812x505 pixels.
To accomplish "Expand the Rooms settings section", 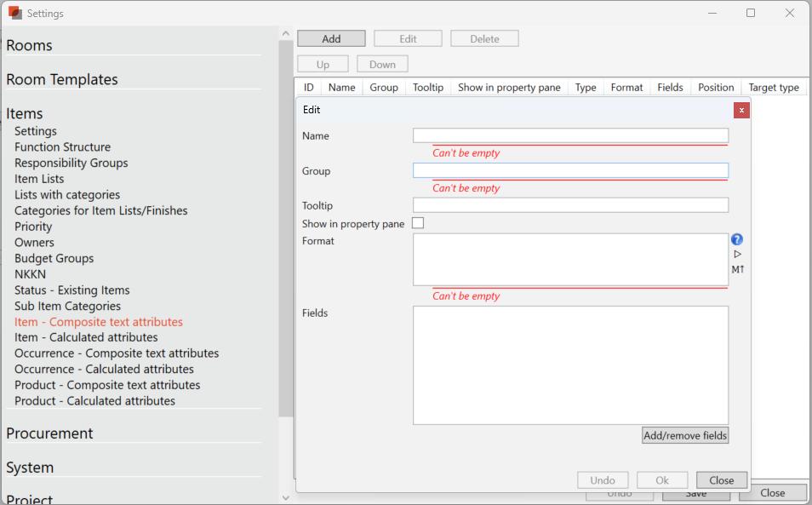I will point(29,45).
